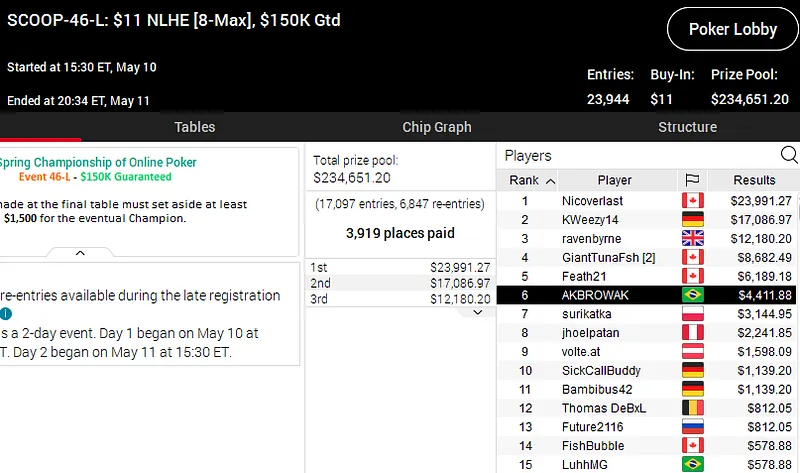
Task: Switch to the Tables tab
Action: (x=194, y=127)
